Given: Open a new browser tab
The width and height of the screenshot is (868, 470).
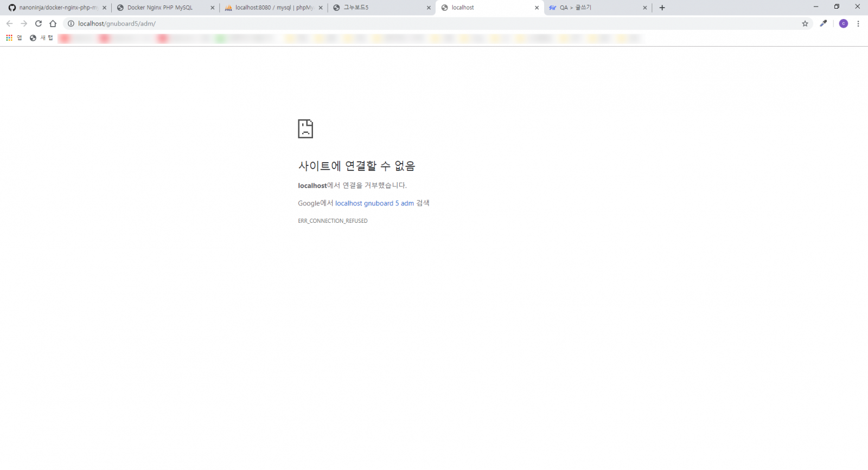Looking at the screenshot, I should click(x=662, y=8).
